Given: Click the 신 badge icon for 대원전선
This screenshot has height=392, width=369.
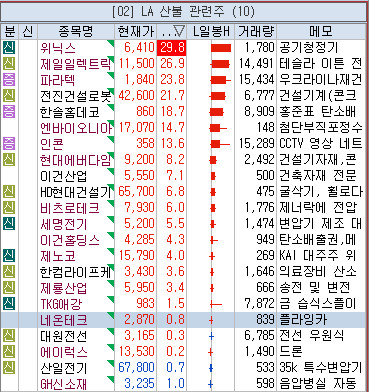Looking at the screenshot, I should coord(9,335).
